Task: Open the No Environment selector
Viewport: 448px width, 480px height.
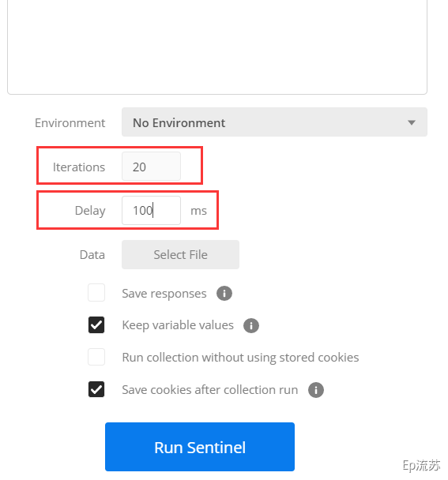Action: [x=274, y=122]
